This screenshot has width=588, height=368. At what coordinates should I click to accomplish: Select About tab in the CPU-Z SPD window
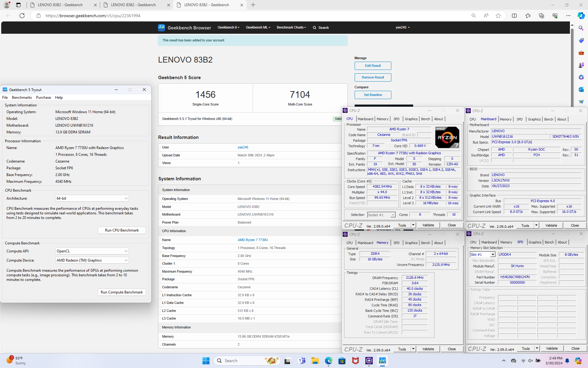tap(562, 242)
